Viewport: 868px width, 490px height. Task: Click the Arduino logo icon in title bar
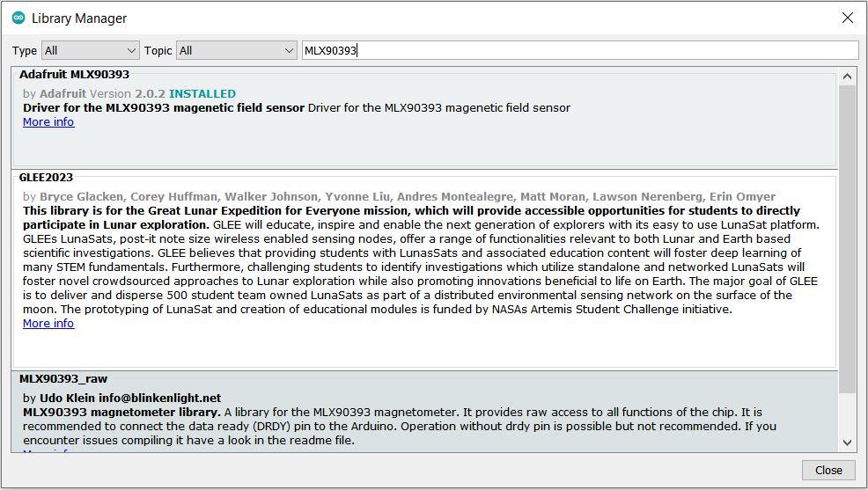(x=18, y=18)
